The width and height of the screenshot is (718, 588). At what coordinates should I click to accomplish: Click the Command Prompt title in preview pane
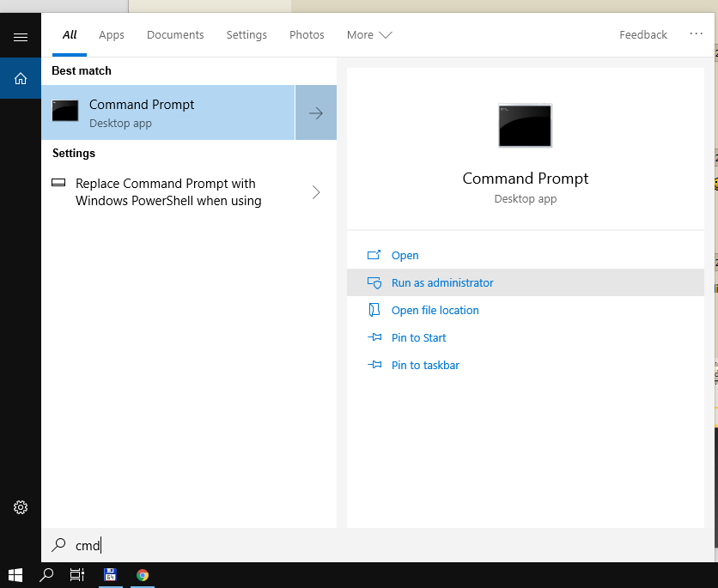coord(526,178)
